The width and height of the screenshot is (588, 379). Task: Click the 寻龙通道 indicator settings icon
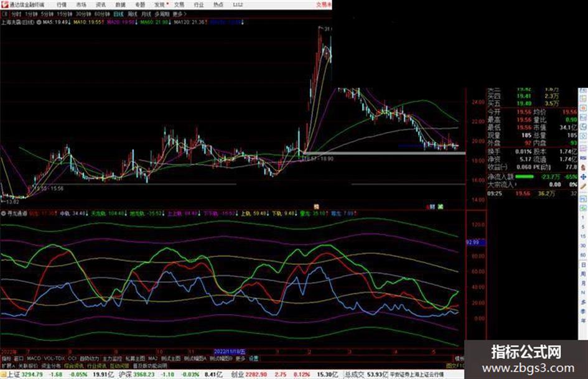pyautogui.click(x=3, y=213)
